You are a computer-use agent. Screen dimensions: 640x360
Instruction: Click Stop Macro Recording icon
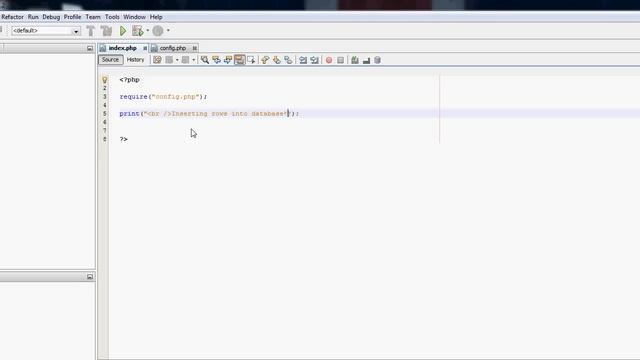tap(340, 60)
